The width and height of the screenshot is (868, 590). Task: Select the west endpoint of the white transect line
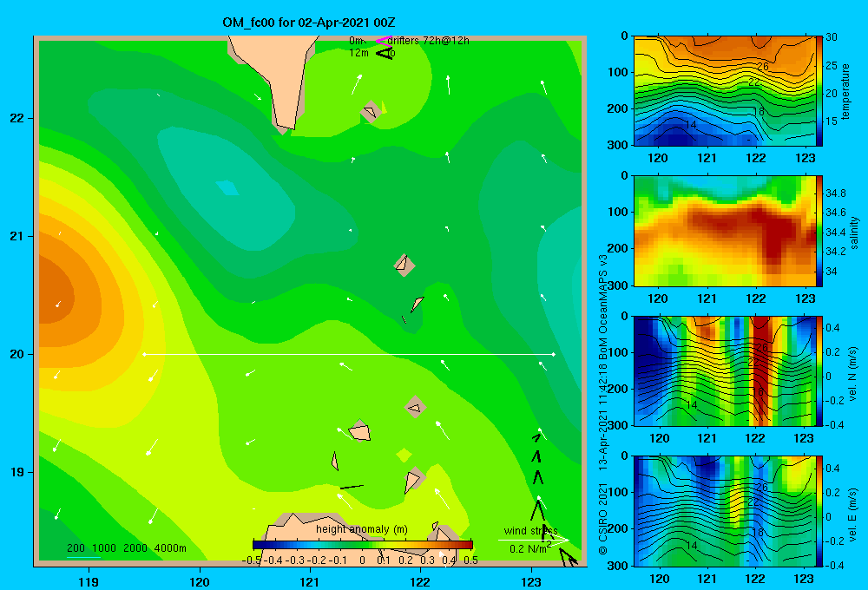point(144,354)
